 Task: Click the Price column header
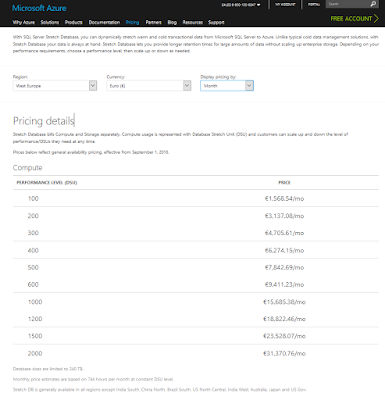click(284, 183)
